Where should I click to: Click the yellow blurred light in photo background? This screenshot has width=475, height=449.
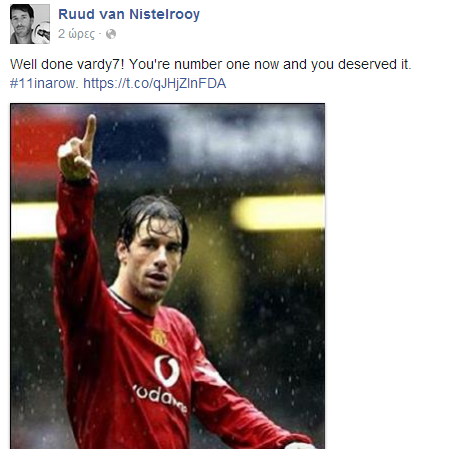tap(278, 213)
